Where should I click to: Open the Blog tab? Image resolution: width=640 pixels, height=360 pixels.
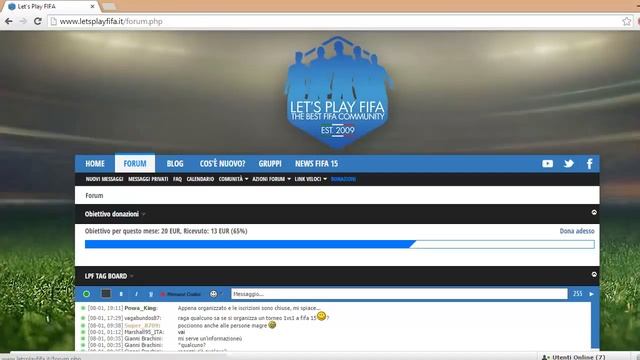pyautogui.click(x=175, y=164)
